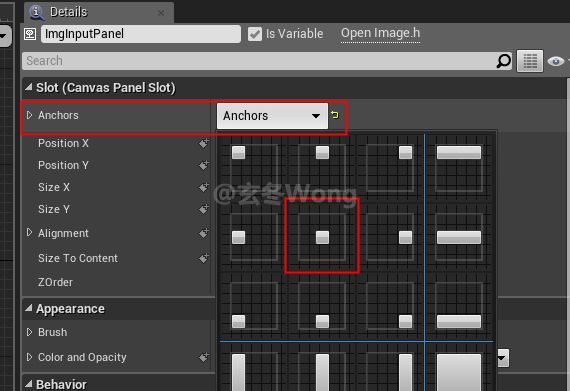The height and width of the screenshot is (391, 570).
Task: Bind the Position X property
Action: point(204,143)
